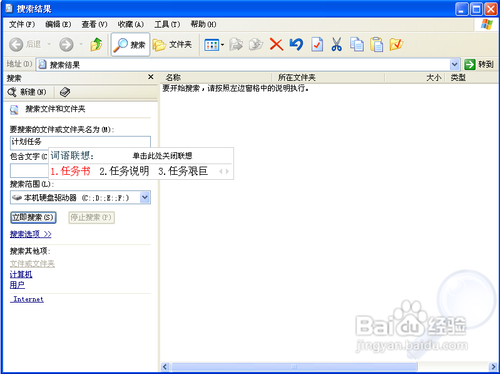The image size is (500, 374).
Task: Click the 包含文字 input field
Action: tap(29, 170)
